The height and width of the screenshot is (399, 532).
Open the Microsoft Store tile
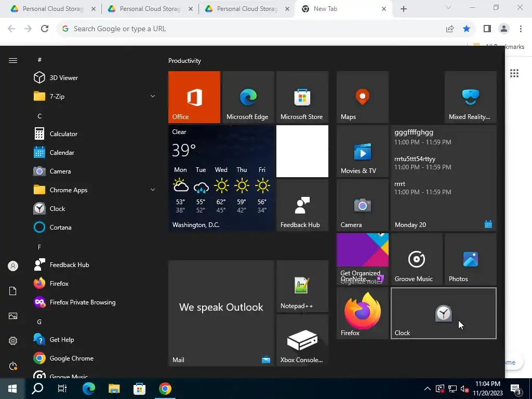(x=302, y=97)
